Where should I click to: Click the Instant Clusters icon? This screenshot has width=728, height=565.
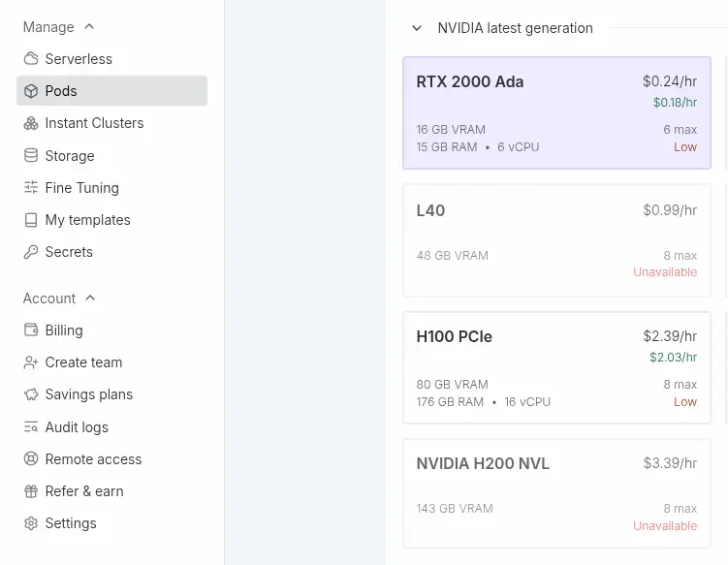31,123
